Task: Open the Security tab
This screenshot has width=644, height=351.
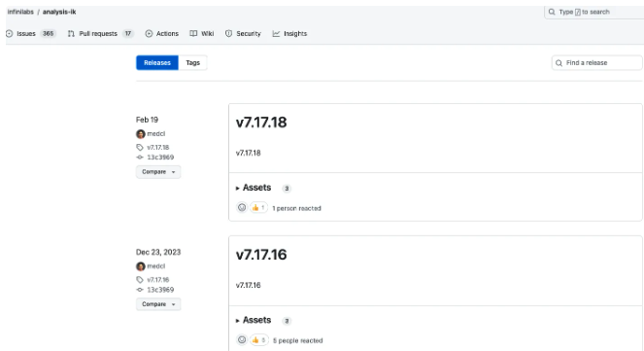Action: tap(243, 34)
